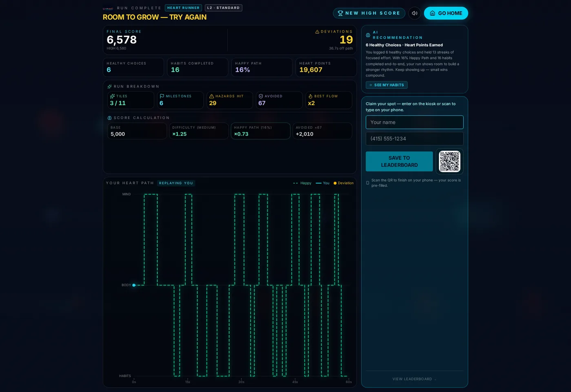Scan the QR code image
The image size is (571, 392).
449,161
